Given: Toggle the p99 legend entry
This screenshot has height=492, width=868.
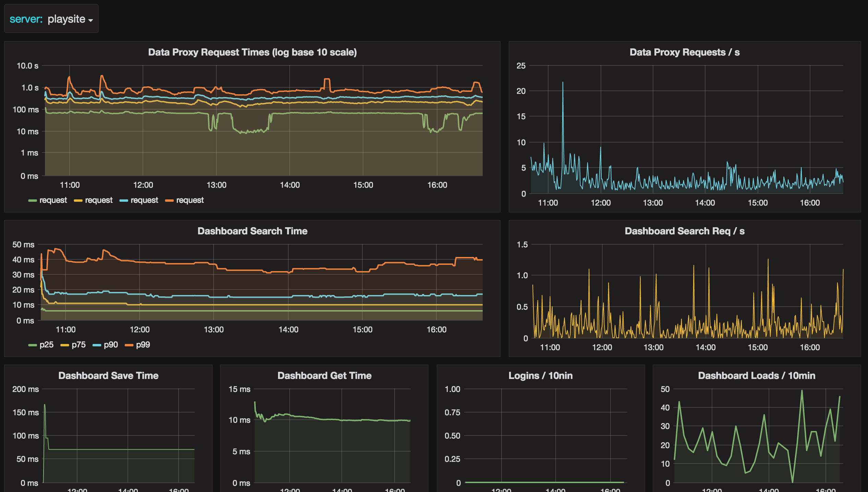Looking at the screenshot, I should click(143, 345).
